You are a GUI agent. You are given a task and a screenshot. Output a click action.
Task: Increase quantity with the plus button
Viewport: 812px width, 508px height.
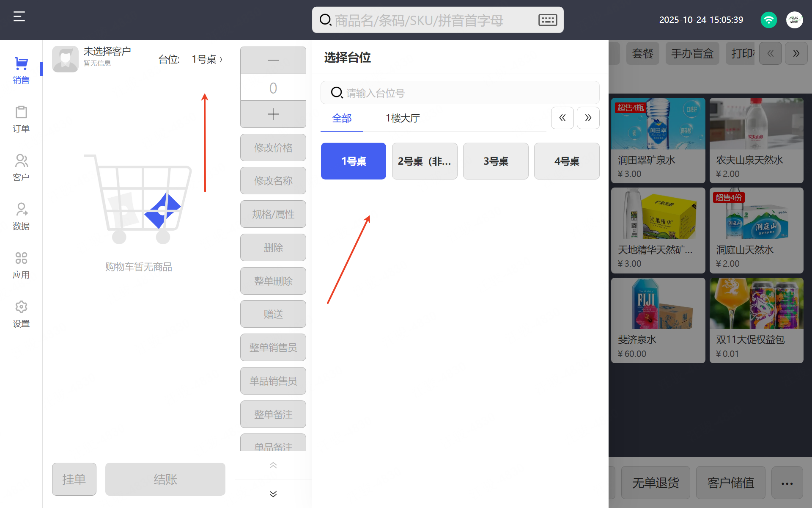[273, 114]
